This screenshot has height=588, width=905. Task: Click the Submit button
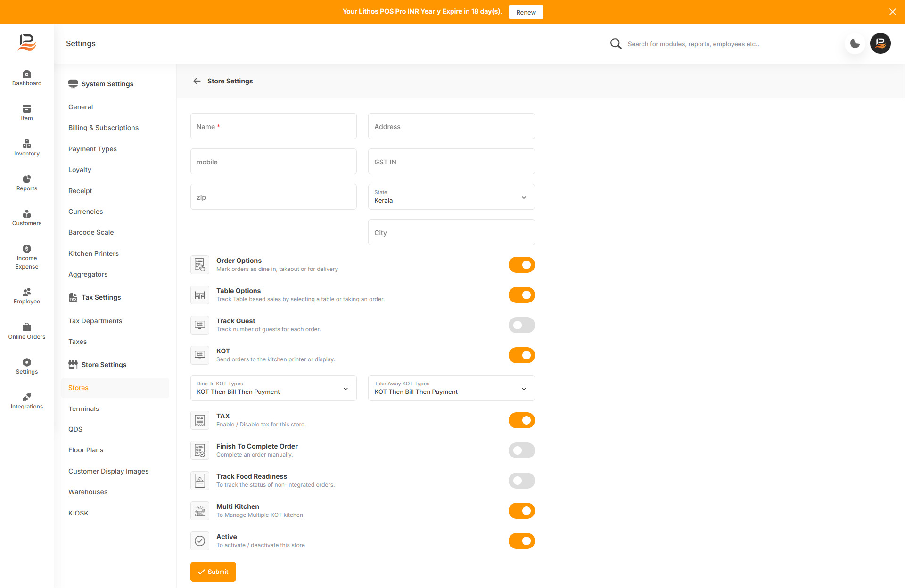(213, 572)
